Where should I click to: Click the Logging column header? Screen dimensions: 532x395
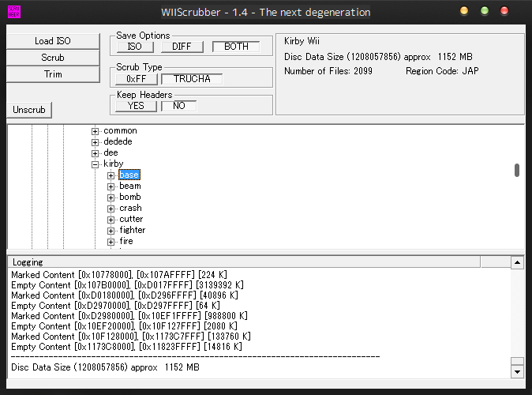click(x=244, y=262)
